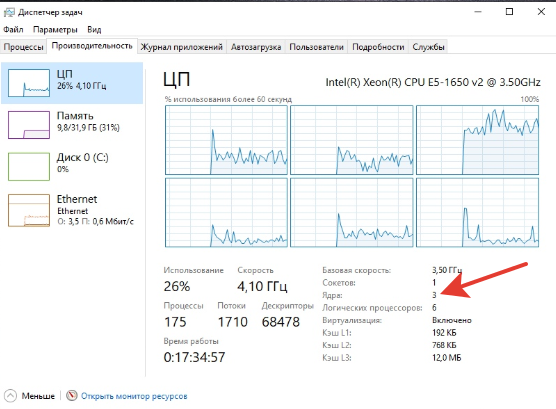Click the top-right logical processor graph

pos(477,140)
